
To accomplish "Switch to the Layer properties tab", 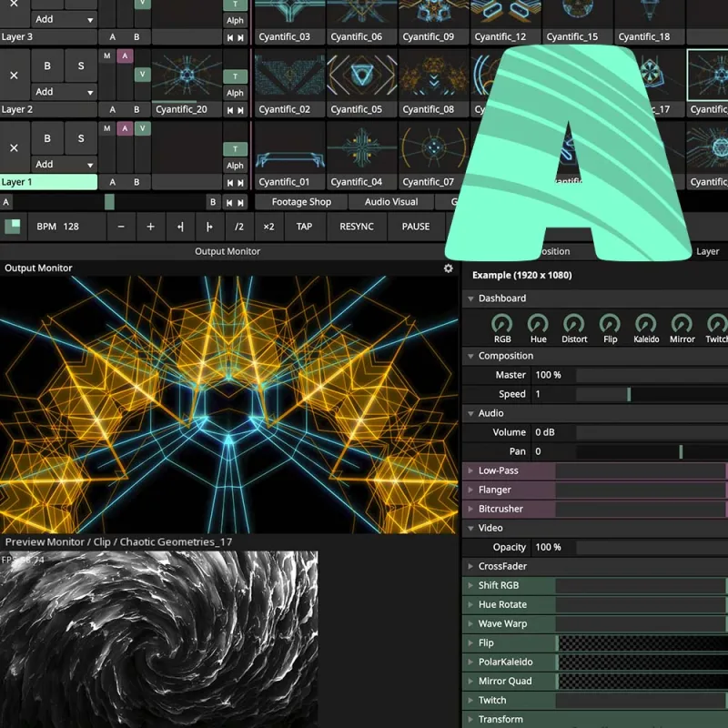I will (x=707, y=251).
